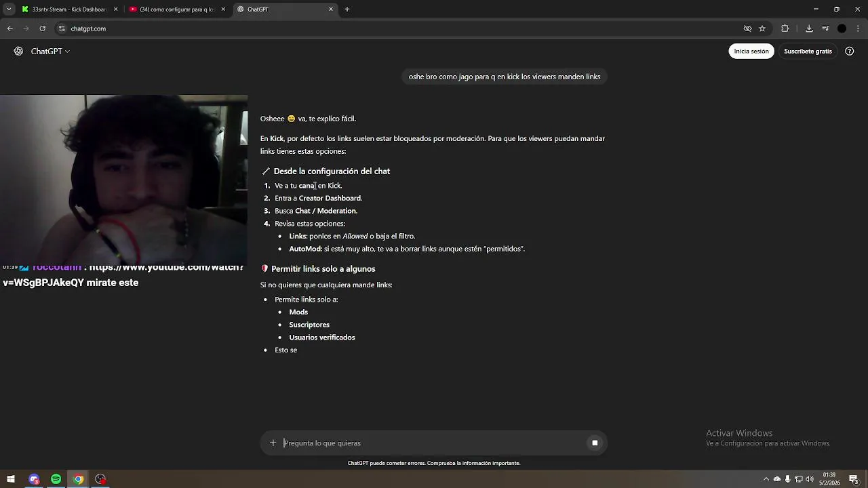Click the ChatGPT logo icon
Screen dimensions: 868x488
point(18,52)
